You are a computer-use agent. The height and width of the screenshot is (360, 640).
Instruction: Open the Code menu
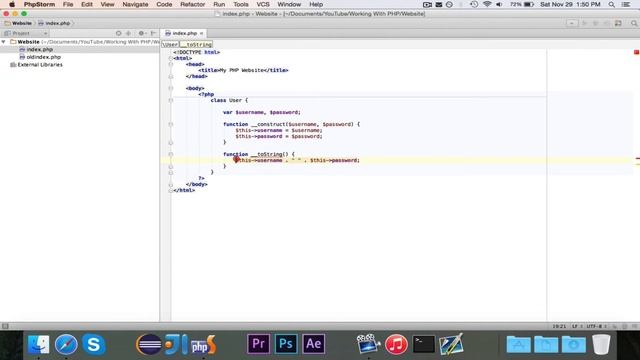(x=164, y=4)
